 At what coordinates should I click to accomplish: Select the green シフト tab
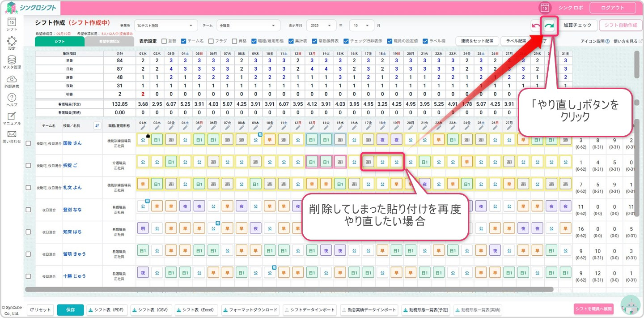pyautogui.click(x=60, y=41)
